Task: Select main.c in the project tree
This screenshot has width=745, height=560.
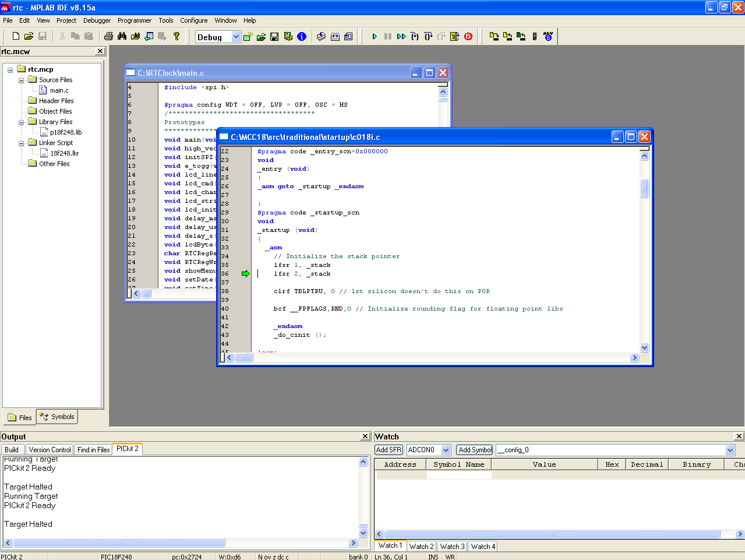Action: (59, 90)
